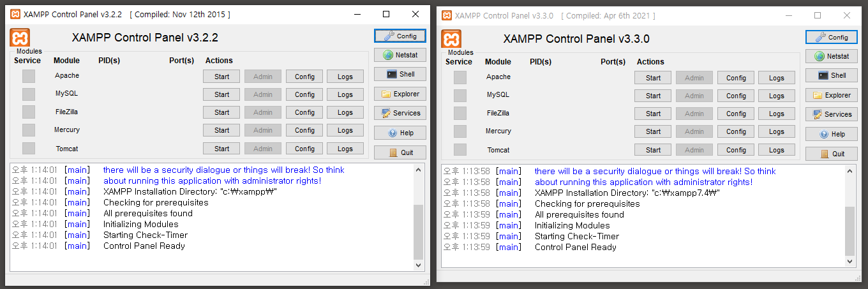The width and height of the screenshot is (868, 289).
Task: Open MySQL Config in v3.3.0 window
Action: 736,96
